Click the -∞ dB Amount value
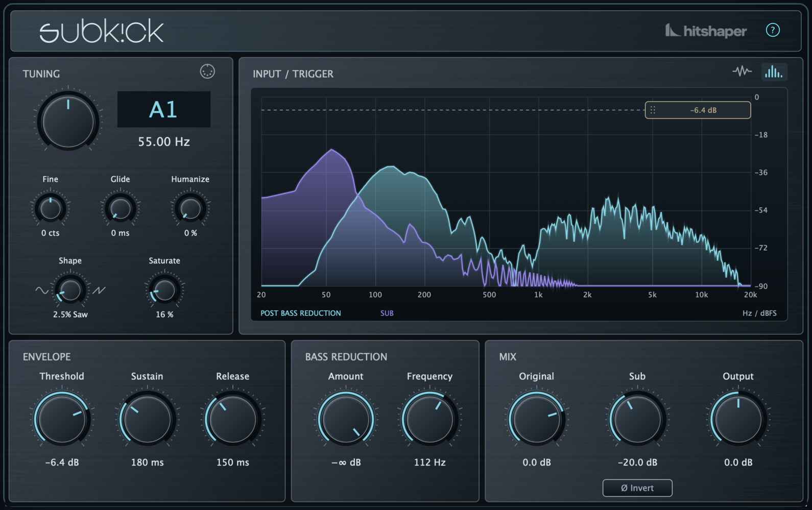The height and width of the screenshot is (510, 812). tap(346, 463)
